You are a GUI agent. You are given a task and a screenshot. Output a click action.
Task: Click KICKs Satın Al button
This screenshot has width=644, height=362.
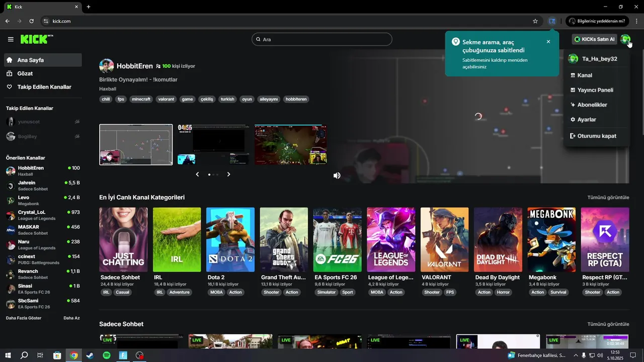[594, 39]
